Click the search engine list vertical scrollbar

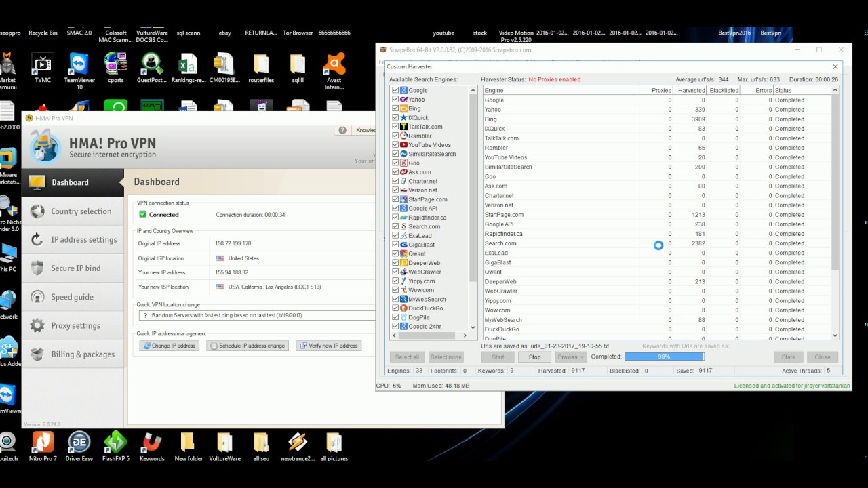(x=473, y=188)
